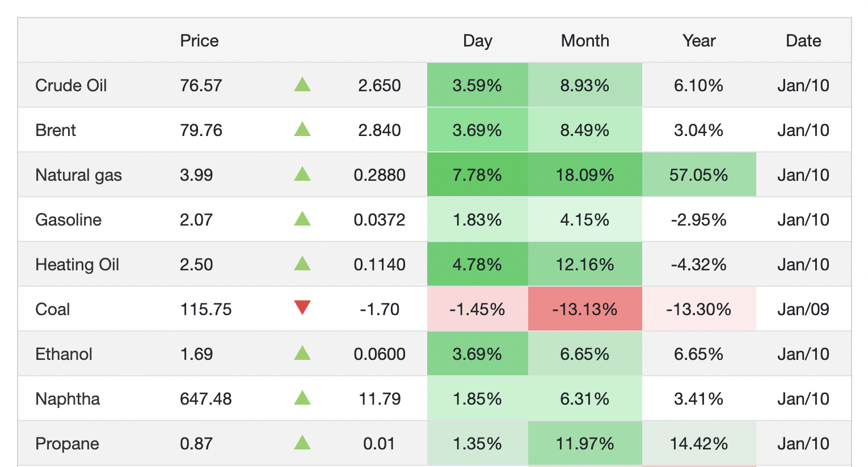Open the Gasoline commodity link
Viewport: 868px width, 467px height.
tap(68, 220)
